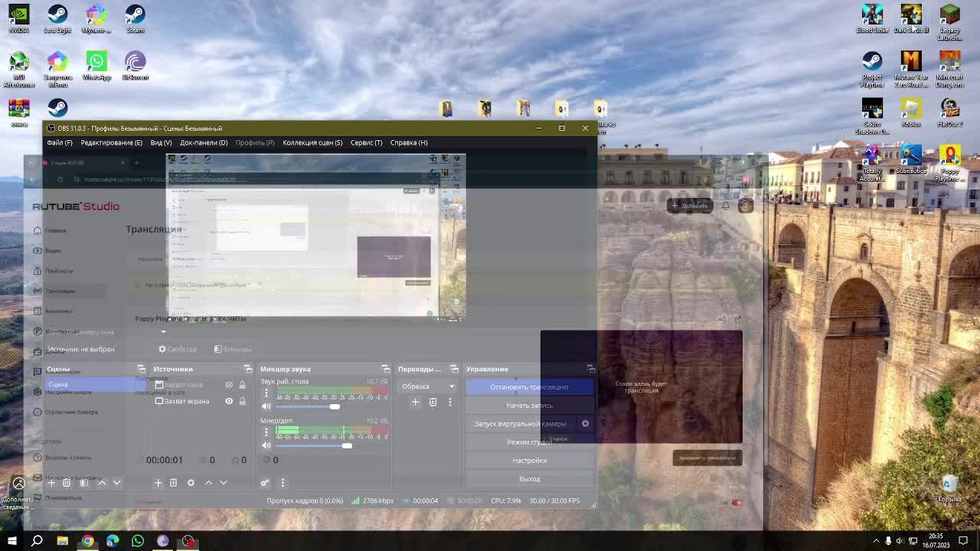Toggle lock on Захват экрана source
980x551 pixels.
click(x=242, y=401)
